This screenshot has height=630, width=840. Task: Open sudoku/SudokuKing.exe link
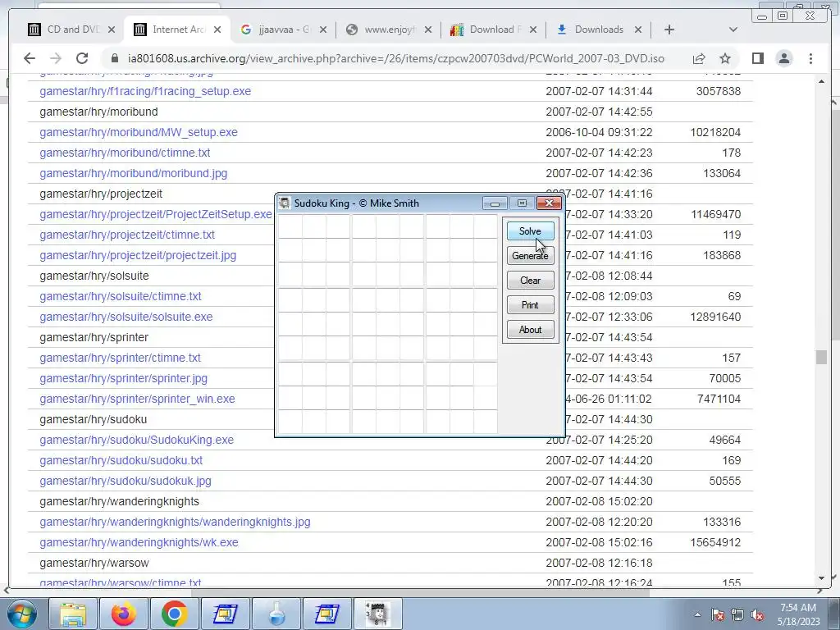tap(137, 440)
